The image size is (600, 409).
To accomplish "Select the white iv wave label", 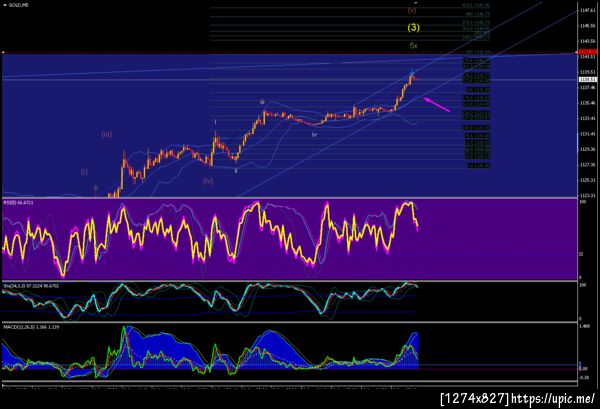I will click(314, 135).
